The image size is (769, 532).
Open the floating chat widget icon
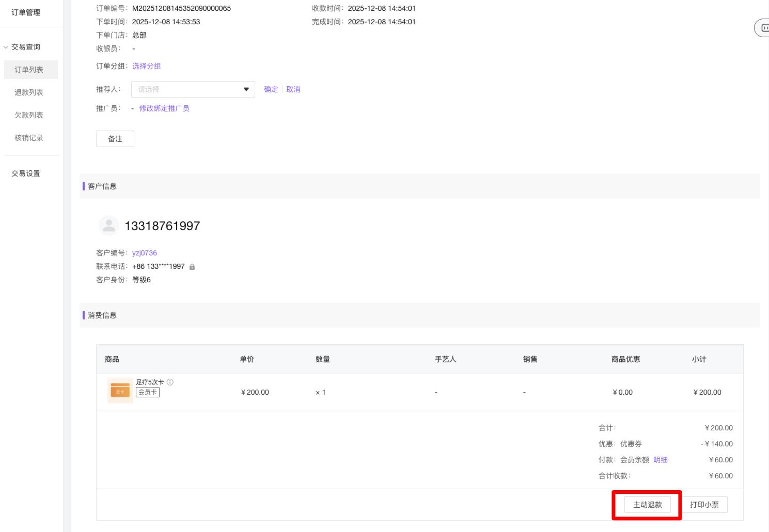763,28
